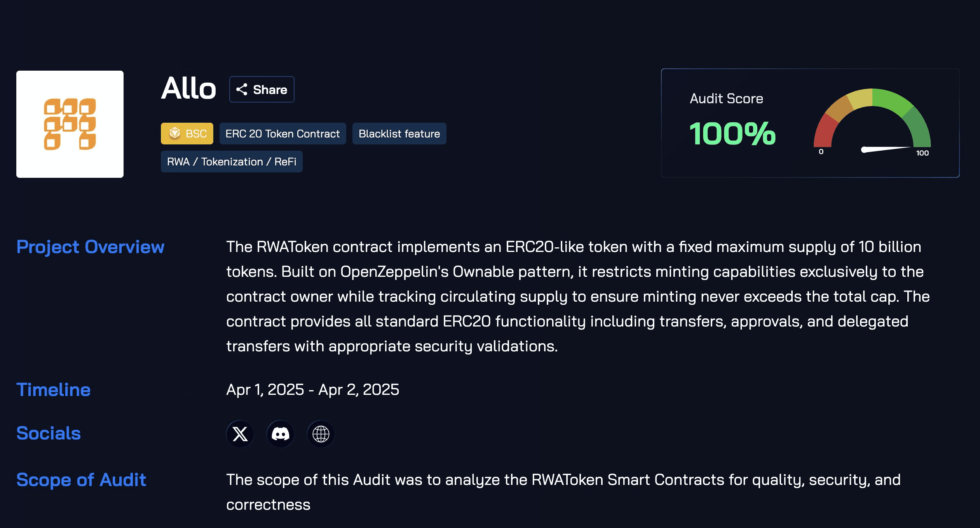980x528 pixels.
Task: Click the share icon beside Allo
Action: click(x=242, y=89)
